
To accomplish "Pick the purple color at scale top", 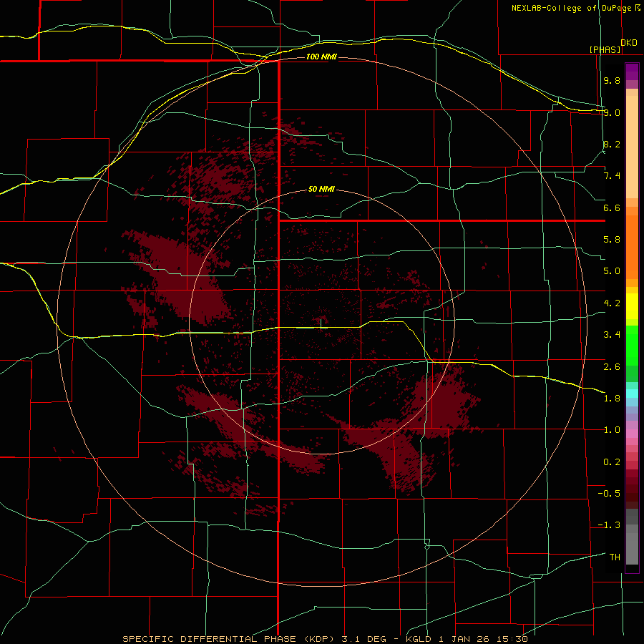I will 632,72.
